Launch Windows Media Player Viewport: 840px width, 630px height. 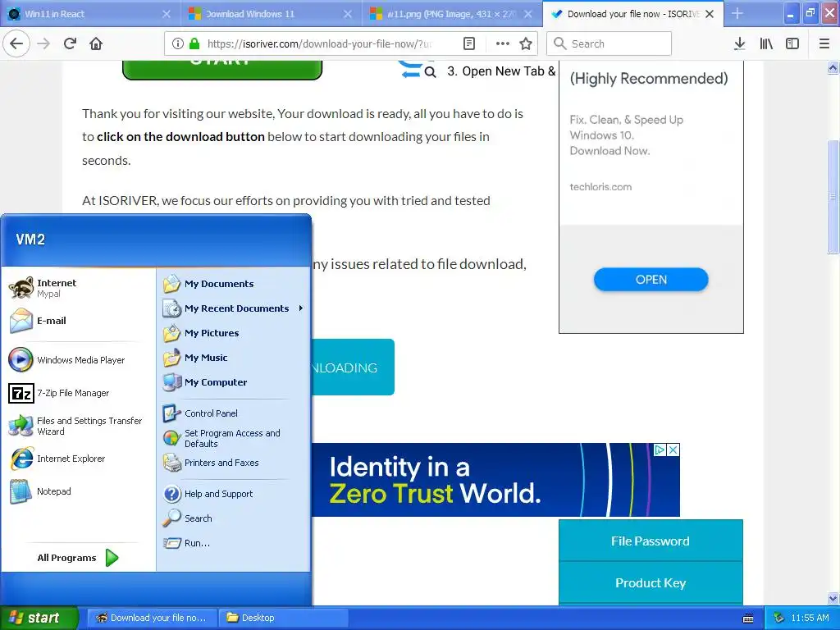(x=79, y=359)
